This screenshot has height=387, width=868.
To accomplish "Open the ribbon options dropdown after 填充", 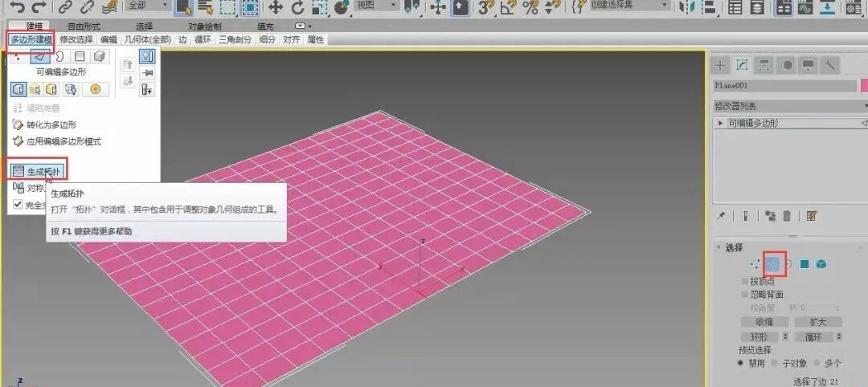I will pos(301,26).
